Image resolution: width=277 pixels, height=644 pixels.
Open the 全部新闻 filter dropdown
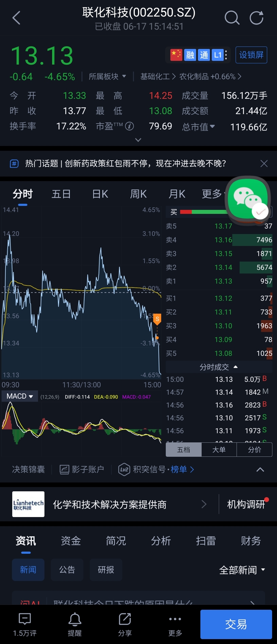[242, 570]
